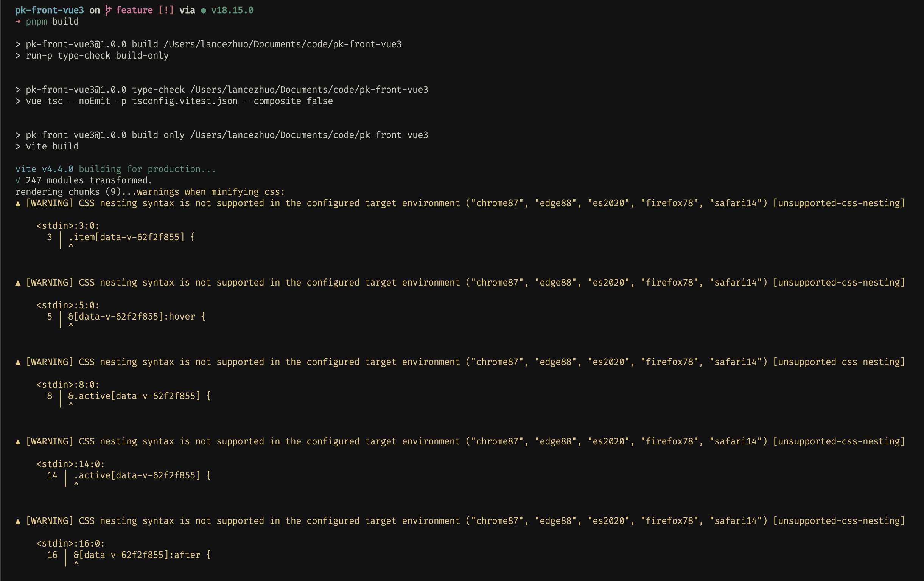Click the <stdin>:14:0: location reference
Viewport: 924px width, 581px height.
click(71, 464)
